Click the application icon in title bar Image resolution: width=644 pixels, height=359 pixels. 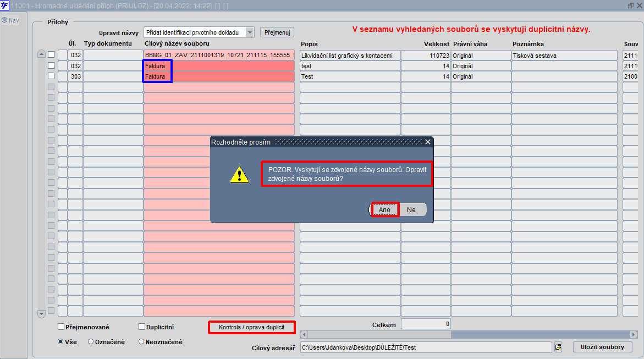[4, 5]
